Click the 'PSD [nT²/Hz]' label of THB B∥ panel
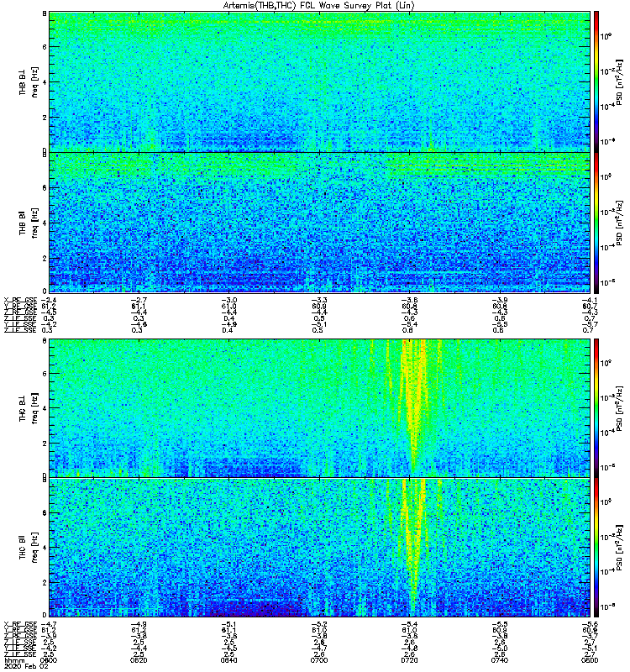This screenshot has width=630, height=672. click(619, 223)
